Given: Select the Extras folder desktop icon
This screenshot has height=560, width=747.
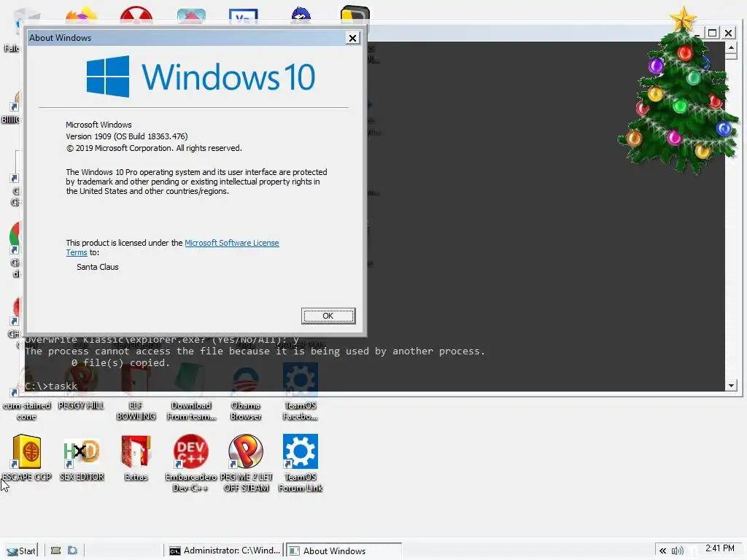Looking at the screenshot, I should [136, 458].
